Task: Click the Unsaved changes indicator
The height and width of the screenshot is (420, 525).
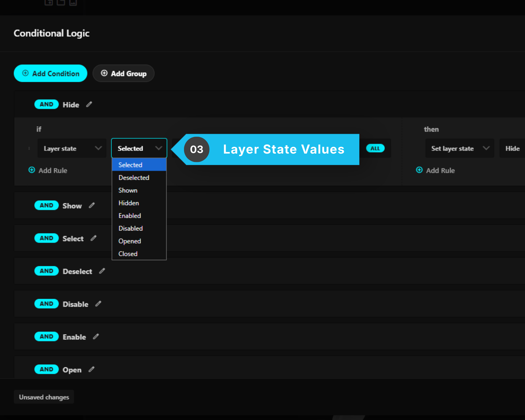Action: [x=44, y=397]
